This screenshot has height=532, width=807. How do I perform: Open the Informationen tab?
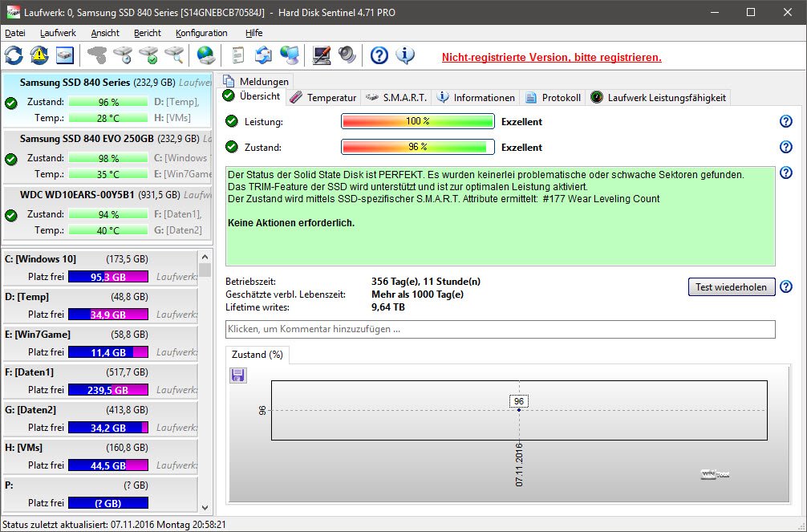[x=476, y=97]
